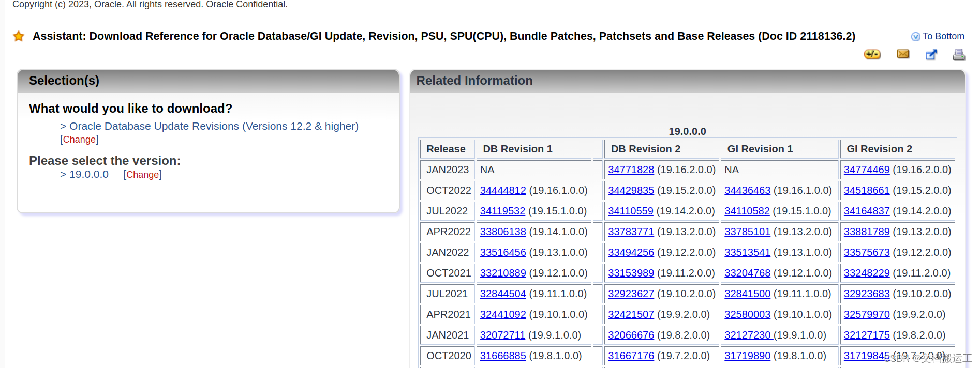This screenshot has height=368, width=980.
Task: Open patch 32441092 link
Action: pyautogui.click(x=503, y=314)
